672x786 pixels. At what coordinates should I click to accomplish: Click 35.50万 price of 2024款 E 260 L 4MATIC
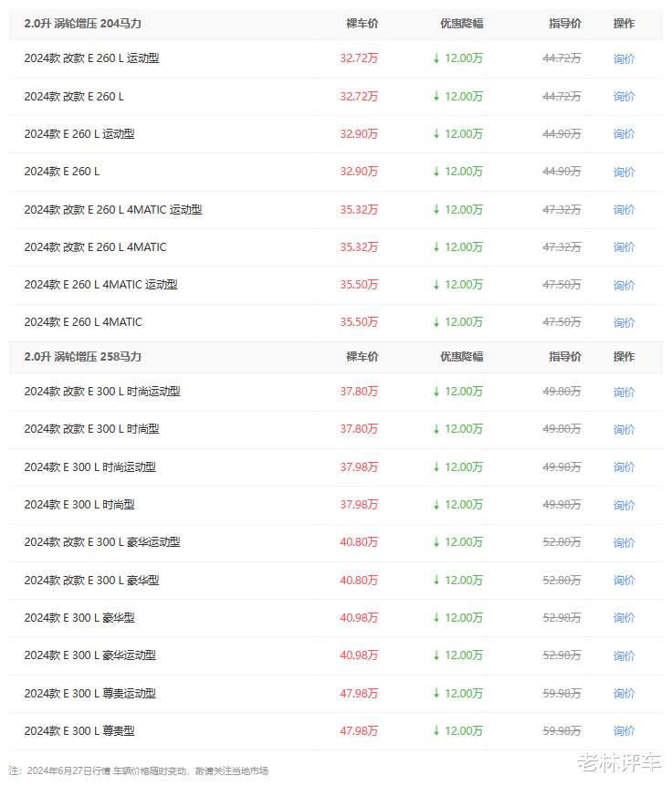point(359,322)
